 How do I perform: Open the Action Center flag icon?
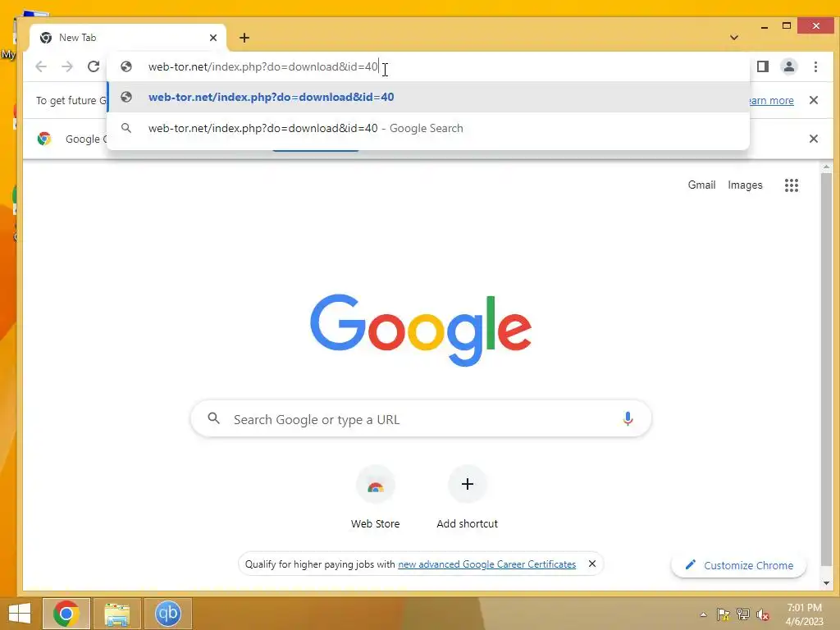[x=724, y=614]
